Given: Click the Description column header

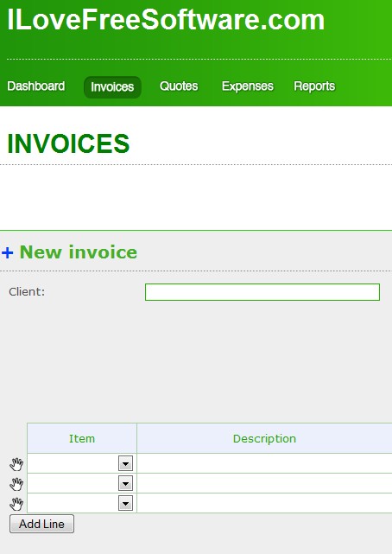Looking at the screenshot, I should (x=264, y=438).
